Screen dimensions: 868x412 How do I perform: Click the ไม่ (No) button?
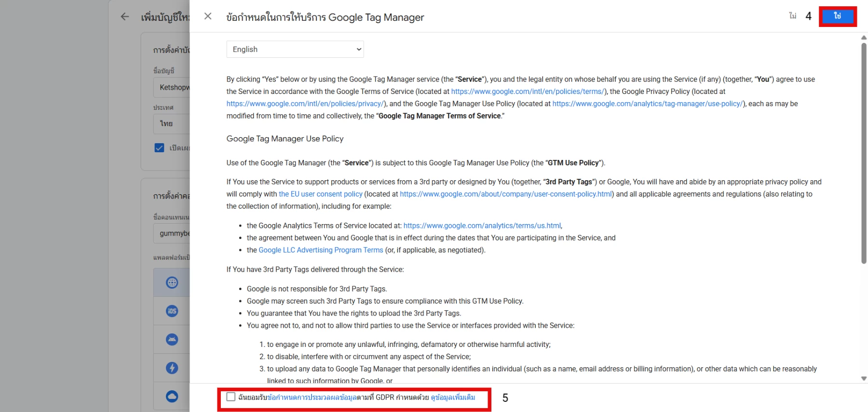click(792, 16)
